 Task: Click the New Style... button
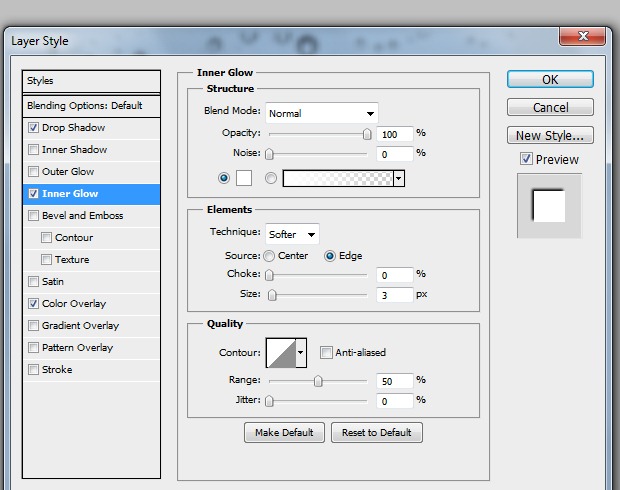550,135
